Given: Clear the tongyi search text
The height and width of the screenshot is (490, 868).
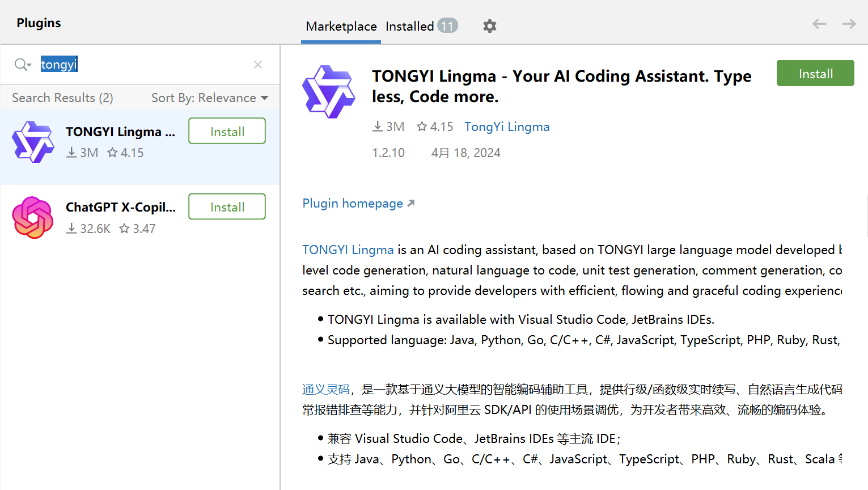Looking at the screenshot, I should [x=258, y=65].
